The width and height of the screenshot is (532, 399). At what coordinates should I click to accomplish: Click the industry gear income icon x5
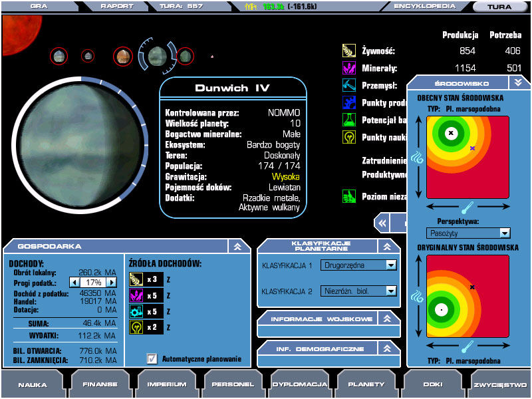136,311
